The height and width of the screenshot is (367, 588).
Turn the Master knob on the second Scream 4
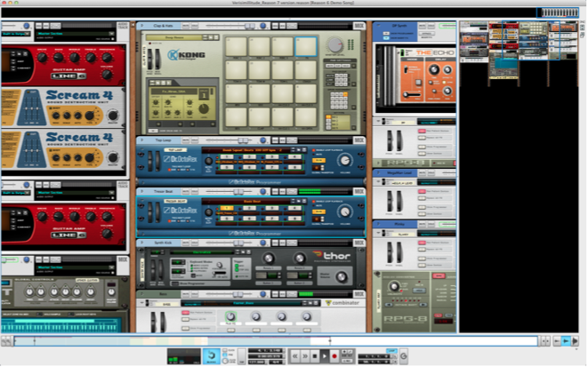pos(113,157)
